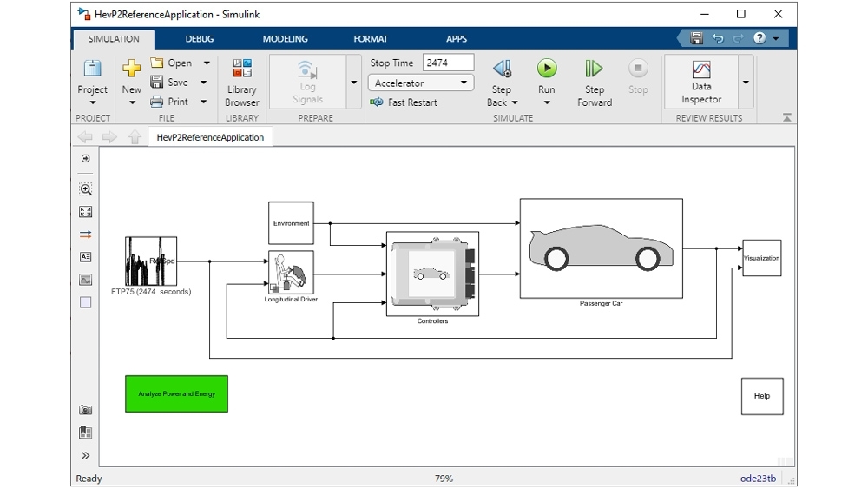The height and width of the screenshot is (489, 868).
Task: Click the viewmarks icon above the chevrons
Action: click(x=85, y=433)
